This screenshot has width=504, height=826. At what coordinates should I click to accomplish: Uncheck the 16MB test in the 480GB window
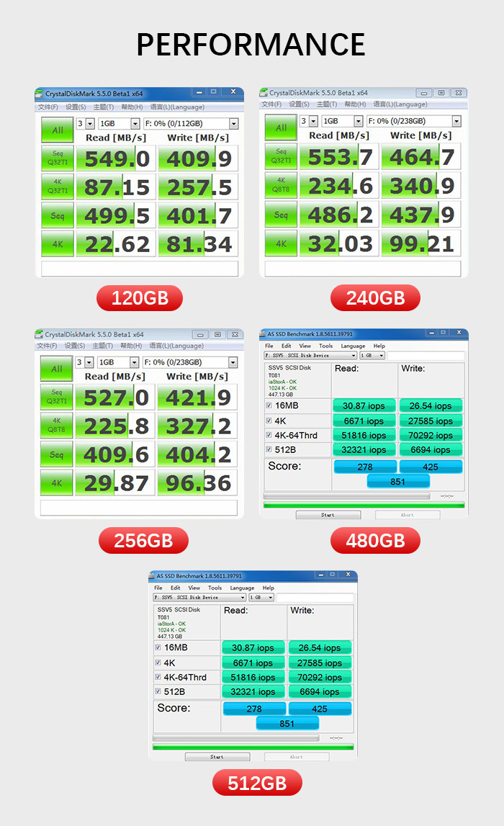(269, 406)
